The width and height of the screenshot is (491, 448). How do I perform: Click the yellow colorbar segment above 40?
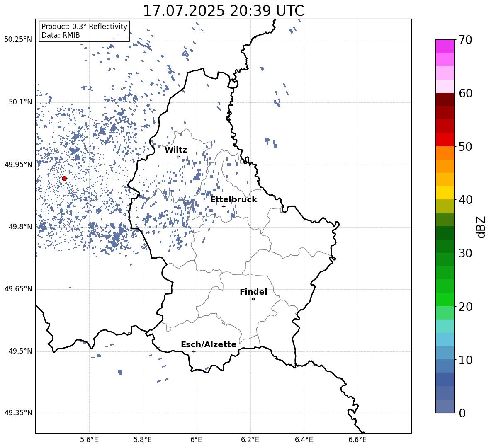[445, 193]
